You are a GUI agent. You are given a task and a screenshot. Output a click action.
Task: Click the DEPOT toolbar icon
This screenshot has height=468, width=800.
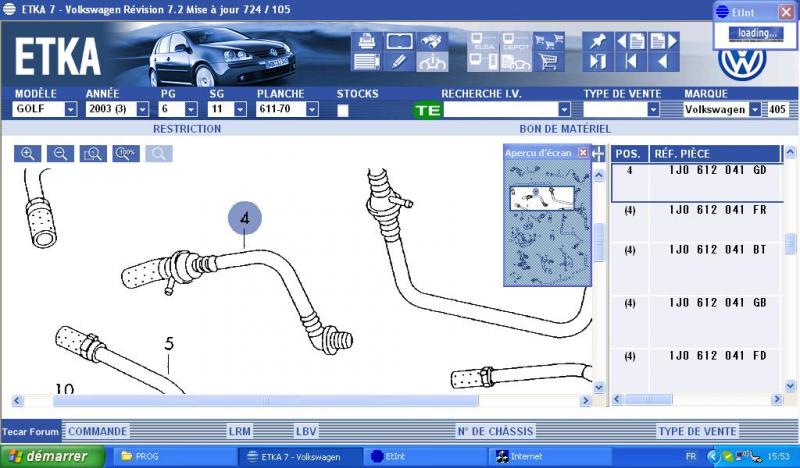coord(515,41)
